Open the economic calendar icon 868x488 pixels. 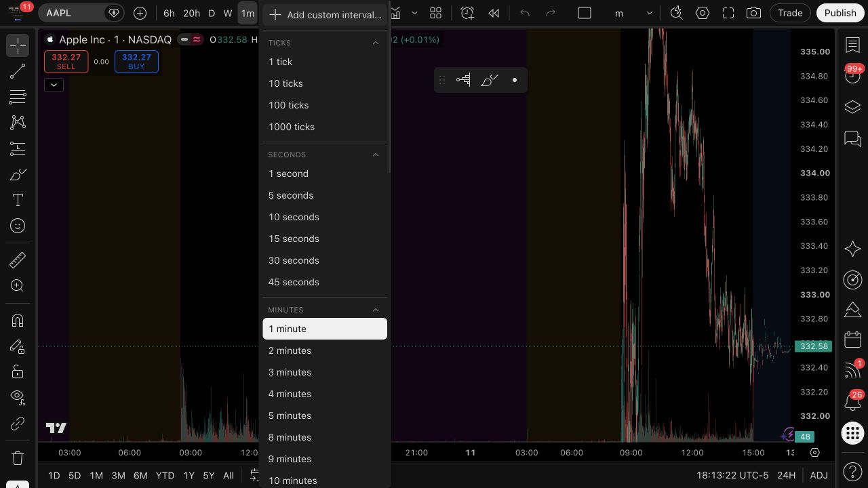click(852, 340)
